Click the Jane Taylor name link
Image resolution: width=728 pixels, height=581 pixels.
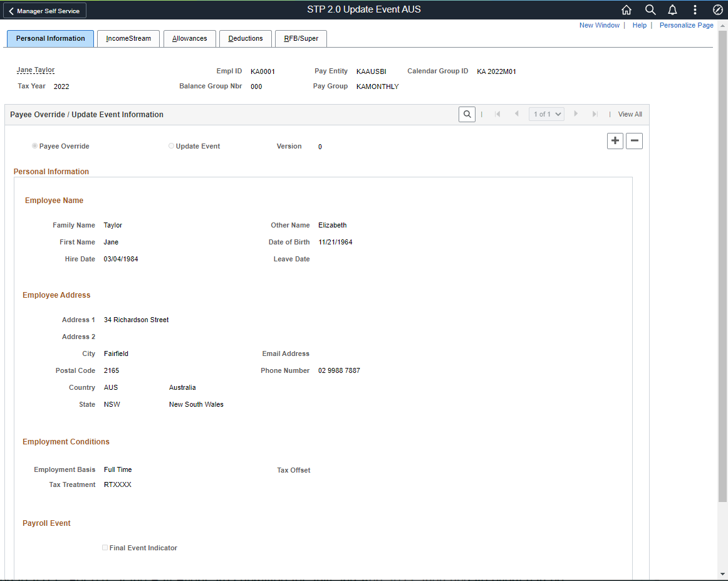[x=36, y=70]
